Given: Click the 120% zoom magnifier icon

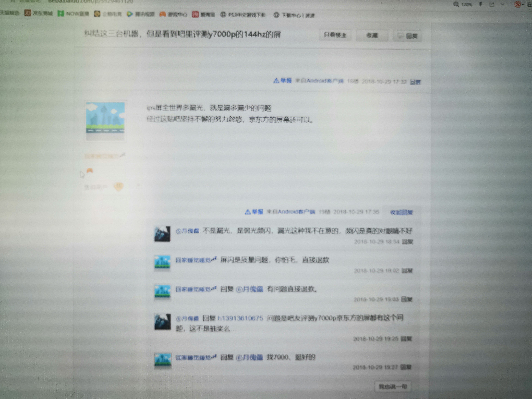Looking at the screenshot, I should coord(456,4).
